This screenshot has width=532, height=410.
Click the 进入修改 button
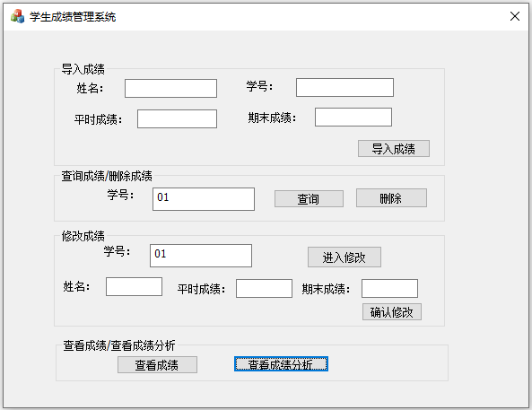click(x=344, y=257)
